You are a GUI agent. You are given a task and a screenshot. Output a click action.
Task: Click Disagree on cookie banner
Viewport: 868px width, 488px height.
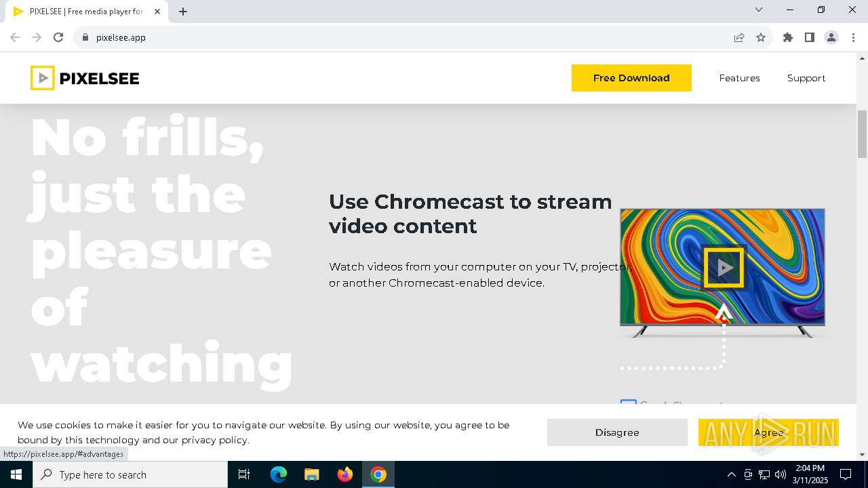617,432
